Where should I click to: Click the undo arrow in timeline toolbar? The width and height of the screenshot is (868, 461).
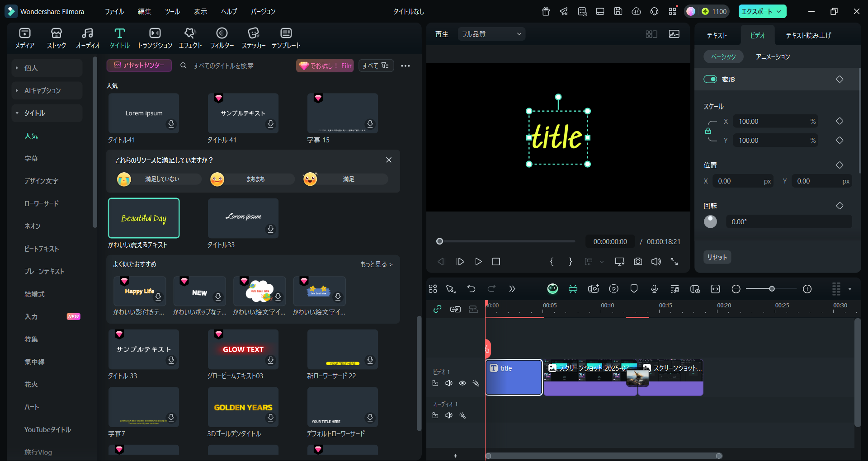coord(471,289)
